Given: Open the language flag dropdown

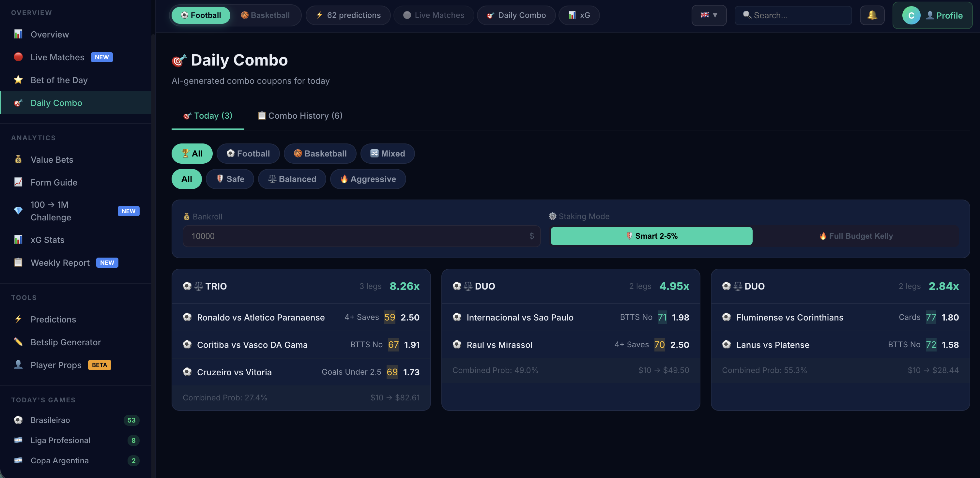Looking at the screenshot, I should click(x=708, y=15).
